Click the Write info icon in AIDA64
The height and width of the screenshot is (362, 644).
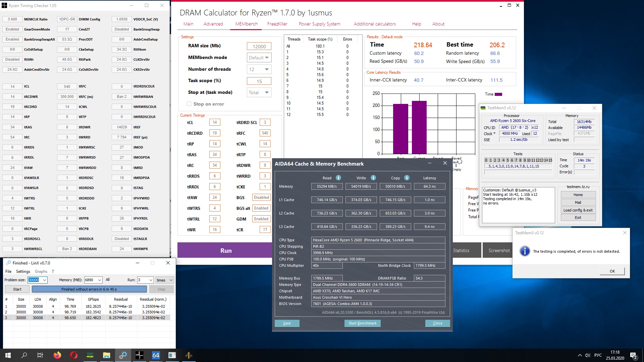373,178
